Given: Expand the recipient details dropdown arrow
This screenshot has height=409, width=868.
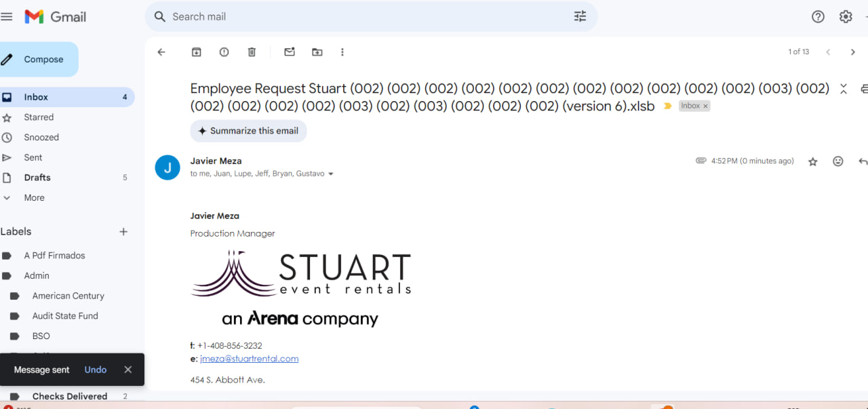Looking at the screenshot, I should pyautogui.click(x=331, y=174).
